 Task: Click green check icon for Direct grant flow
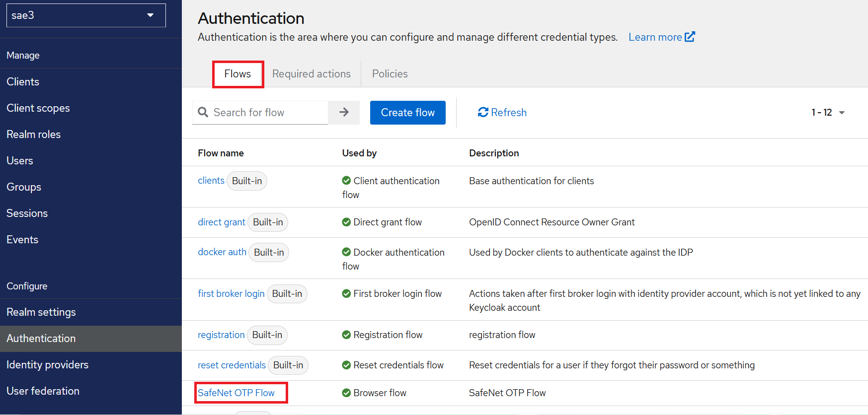click(x=346, y=222)
